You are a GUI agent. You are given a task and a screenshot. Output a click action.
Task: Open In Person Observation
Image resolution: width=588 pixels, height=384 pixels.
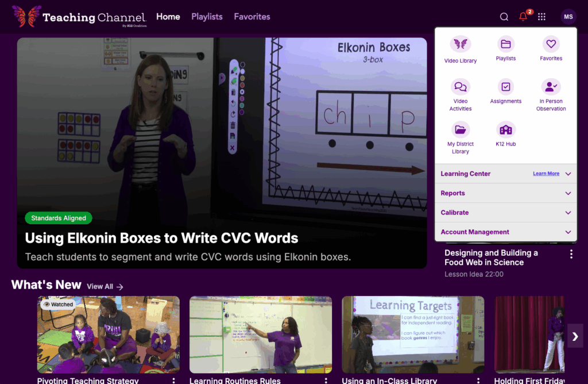click(551, 92)
